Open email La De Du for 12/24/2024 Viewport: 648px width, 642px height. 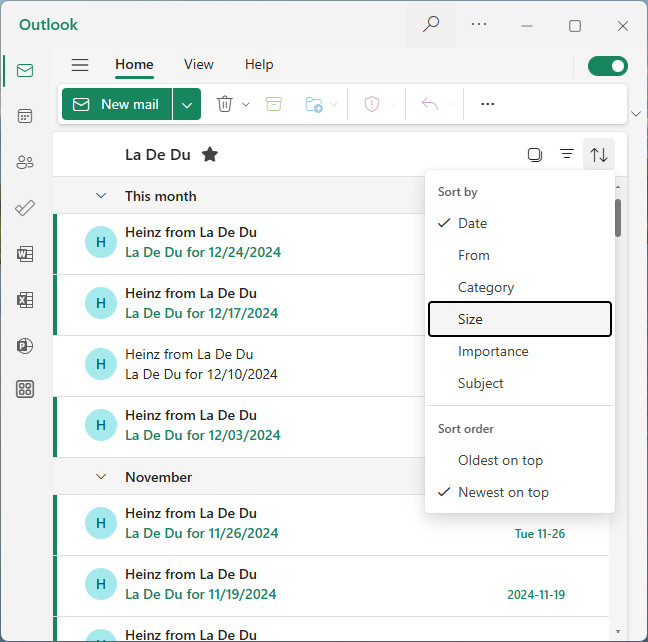tap(240, 244)
